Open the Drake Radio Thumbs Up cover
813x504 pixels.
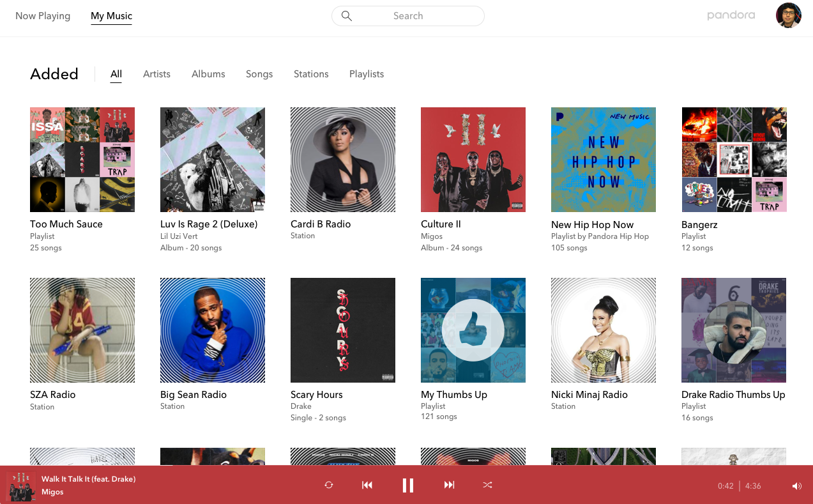[x=734, y=330]
